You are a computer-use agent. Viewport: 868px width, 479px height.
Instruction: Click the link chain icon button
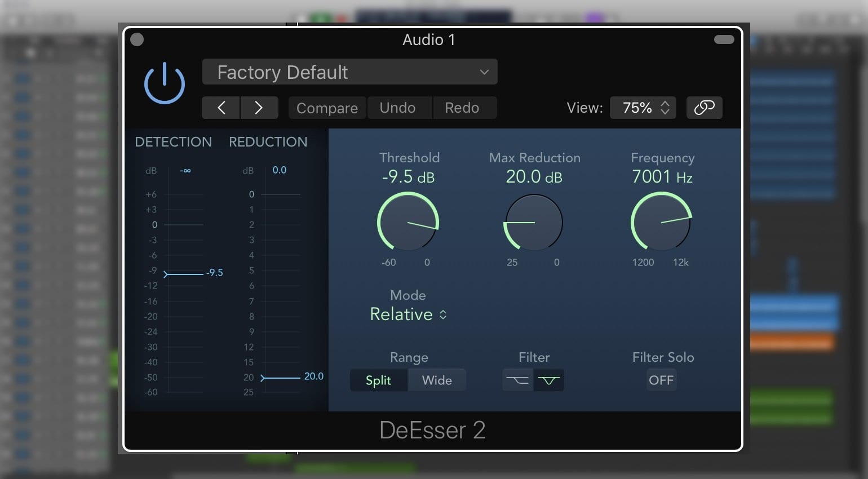[705, 108]
